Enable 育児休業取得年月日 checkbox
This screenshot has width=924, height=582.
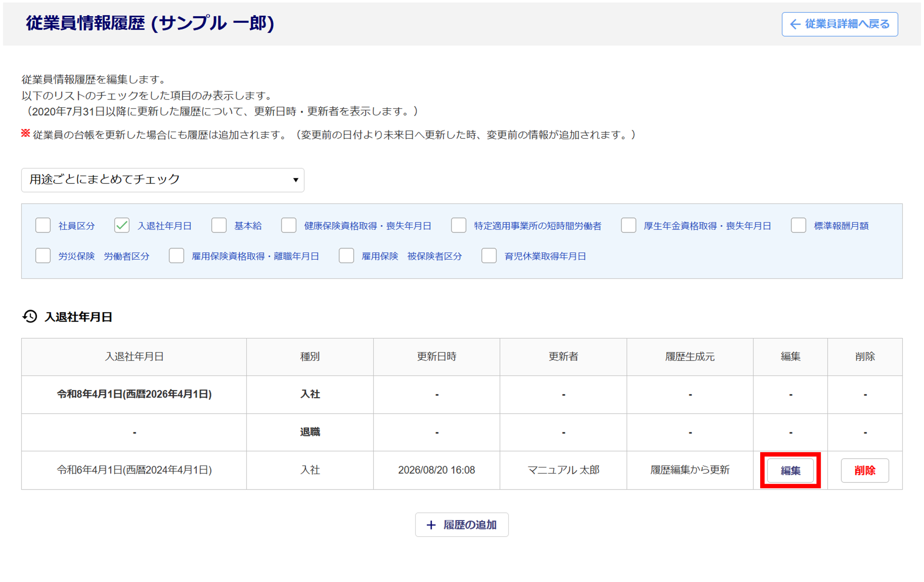489,255
